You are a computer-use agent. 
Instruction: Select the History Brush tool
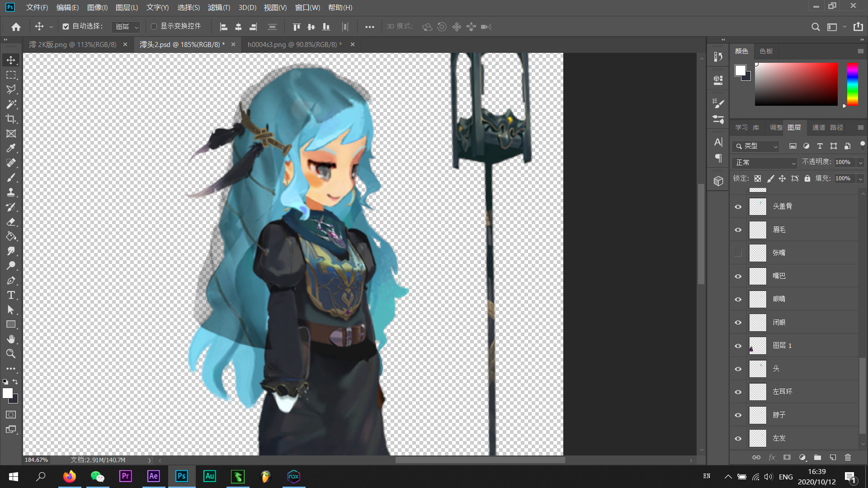tap(11, 207)
